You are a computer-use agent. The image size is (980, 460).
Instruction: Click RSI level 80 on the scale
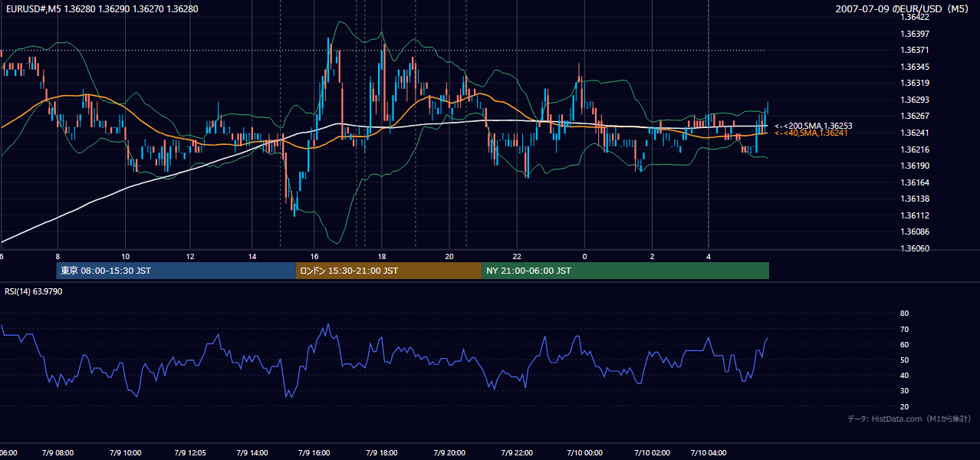coord(904,314)
